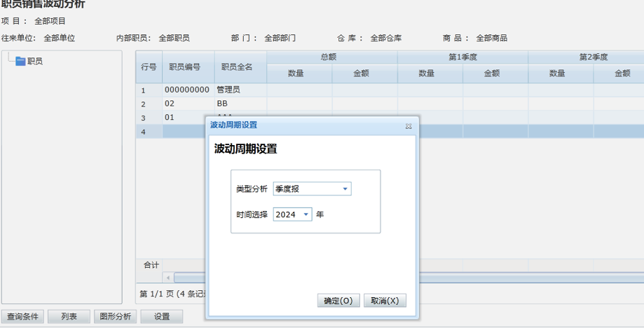Click the 第2季度 column group header
Viewport: 644px width, 328px height.
tap(593, 57)
